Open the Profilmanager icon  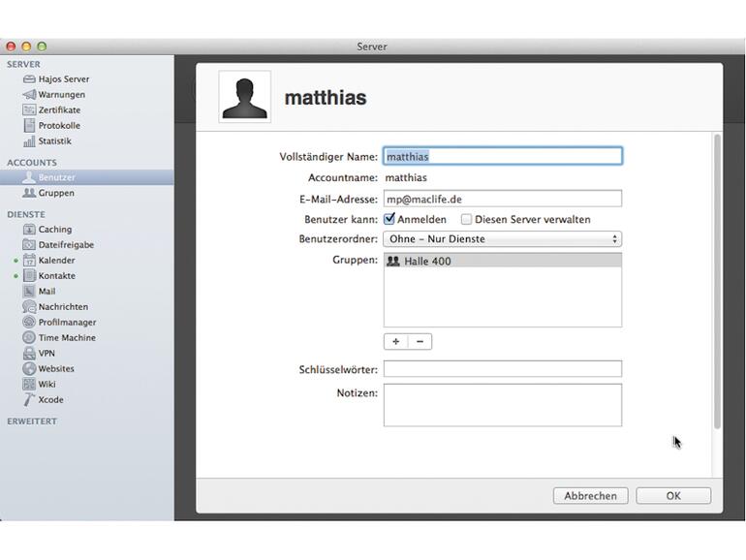click(x=29, y=322)
